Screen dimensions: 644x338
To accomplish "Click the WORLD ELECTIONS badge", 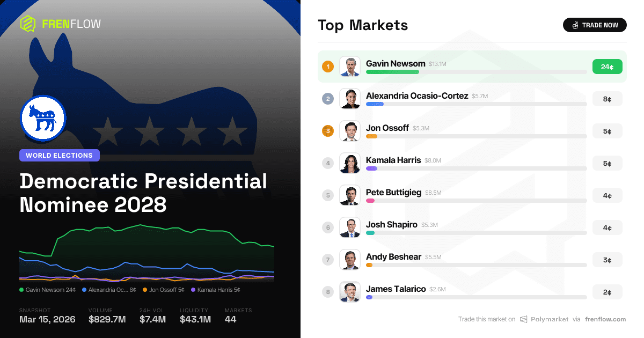I will point(60,155).
